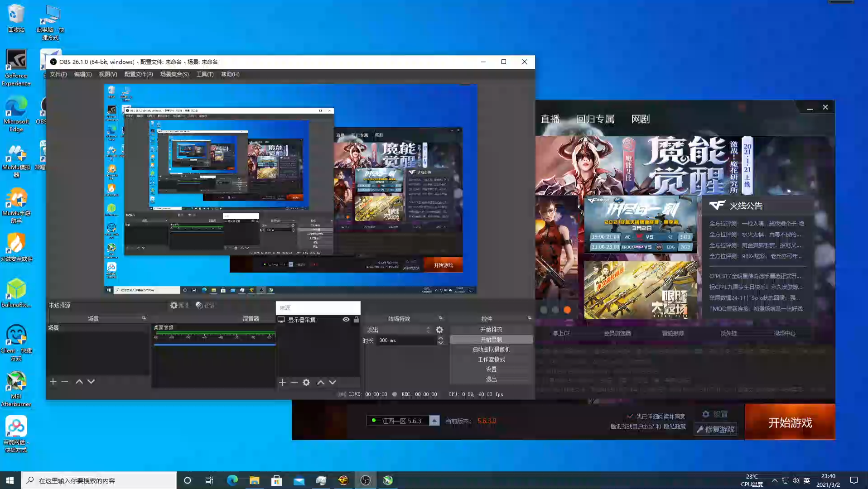Open the MuMu模拟器 desktop icon
The image size is (868, 489).
tap(16, 161)
